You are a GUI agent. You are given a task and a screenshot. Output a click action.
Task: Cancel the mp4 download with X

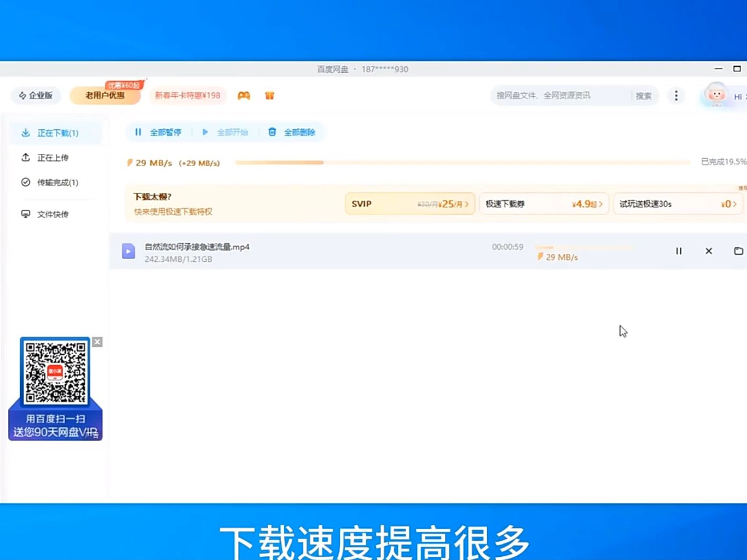[x=709, y=251]
